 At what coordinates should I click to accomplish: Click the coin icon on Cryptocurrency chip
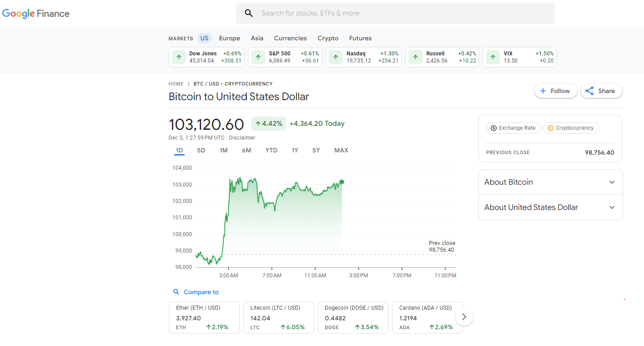click(x=551, y=128)
